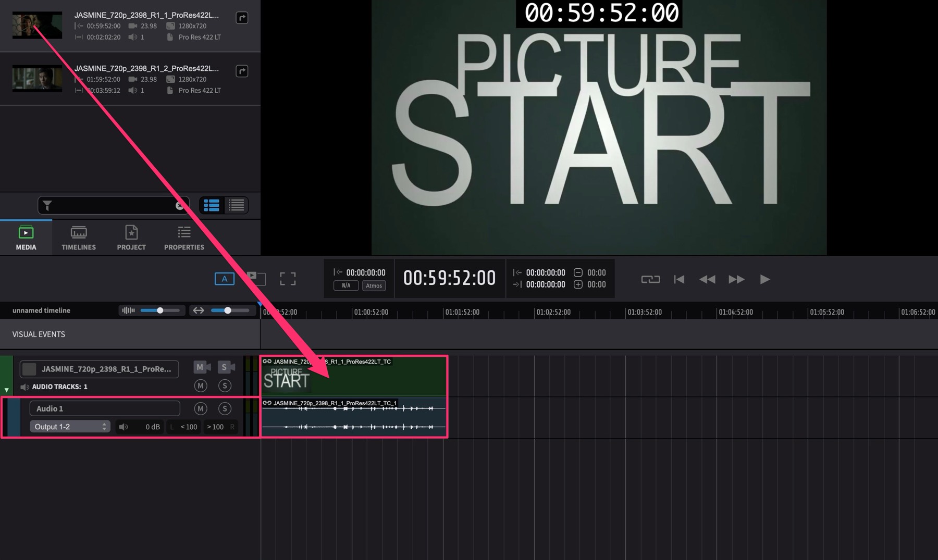Click the 01:03:52:00 timeline ruler mark

pyautogui.click(x=645, y=312)
